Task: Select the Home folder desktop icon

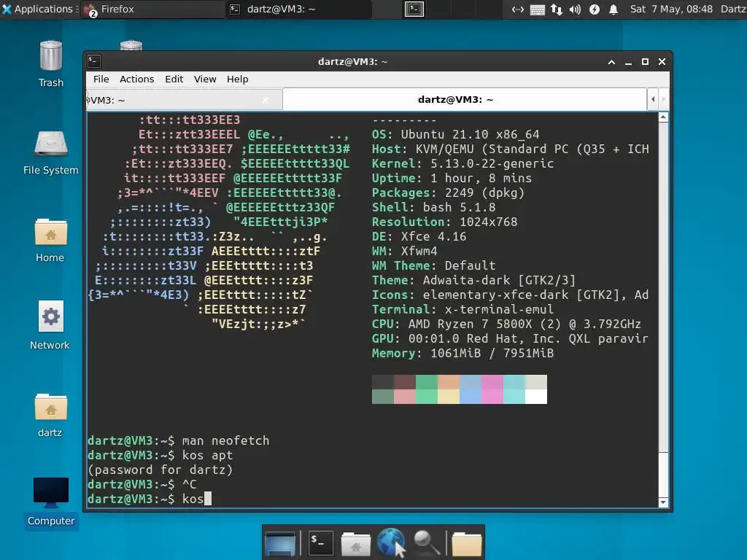Action: (50, 241)
